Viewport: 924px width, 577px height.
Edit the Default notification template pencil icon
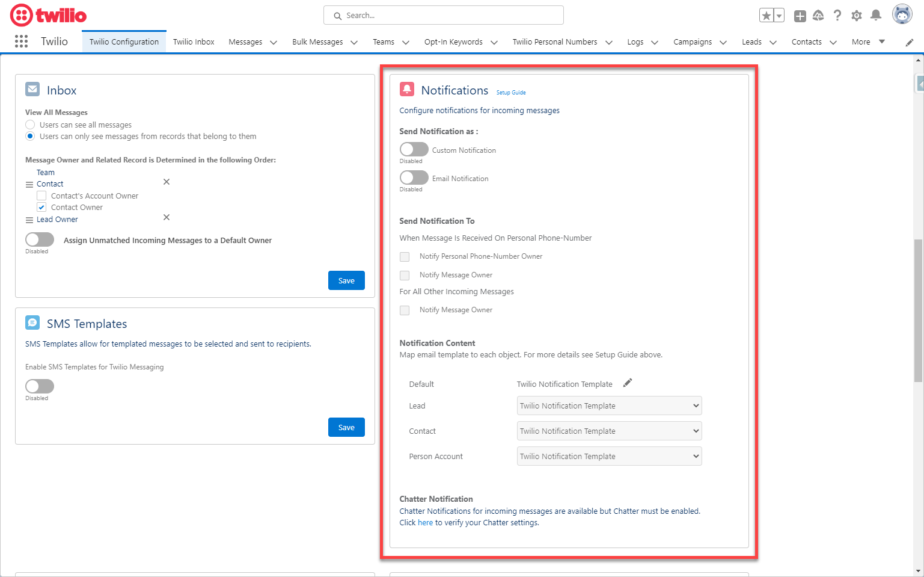click(628, 383)
